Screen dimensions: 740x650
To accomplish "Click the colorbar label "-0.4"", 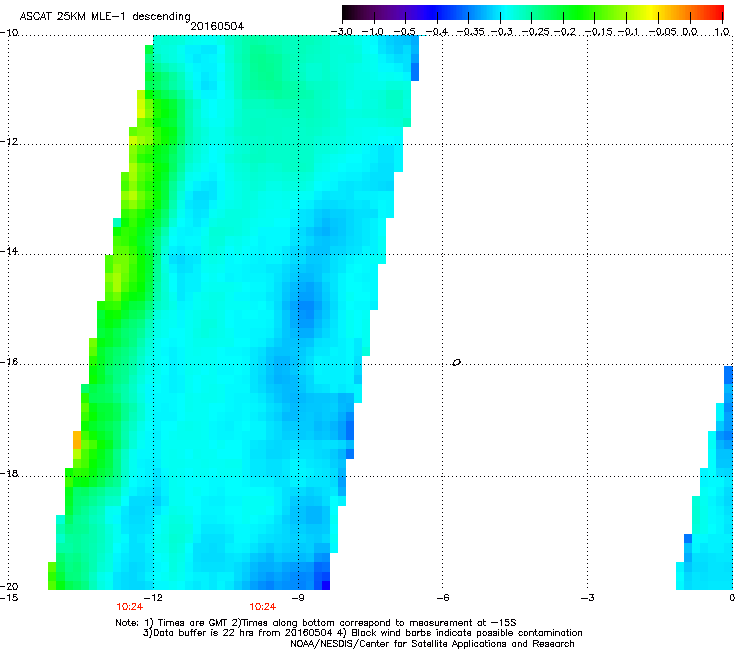I will pos(437,32).
